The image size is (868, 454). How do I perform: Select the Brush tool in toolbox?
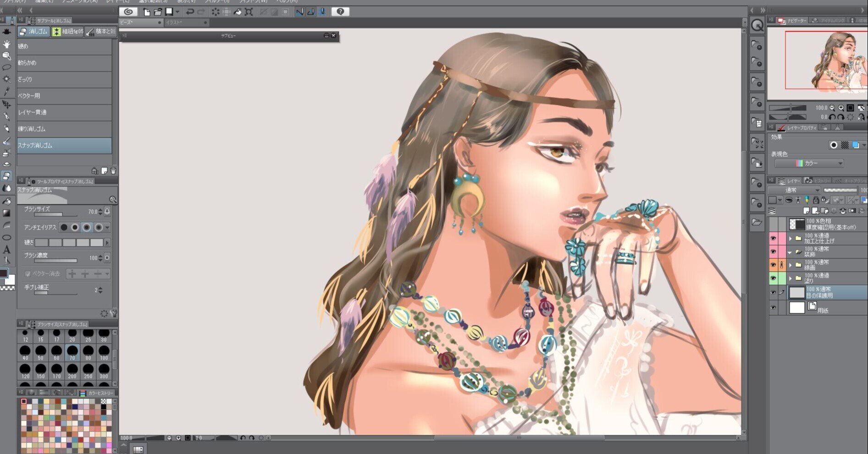coord(6,141)
